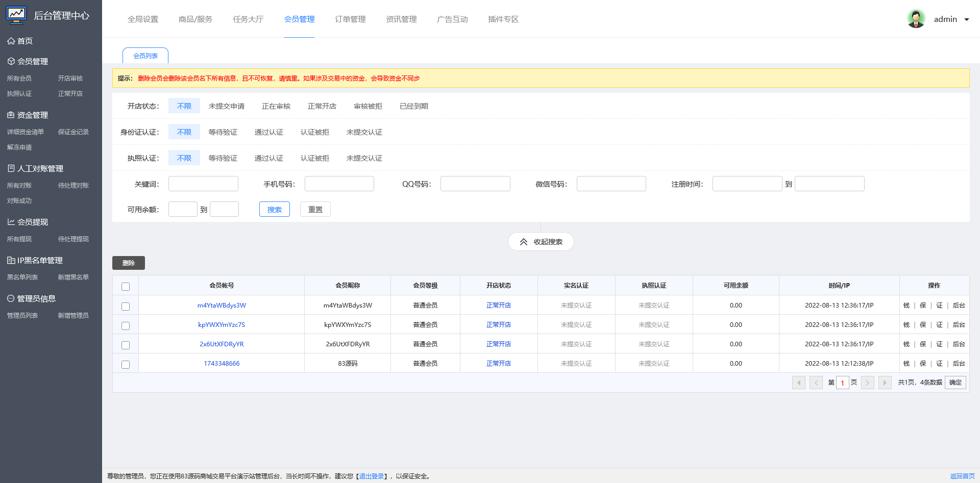The height and width of the screenshot is (483, 980).
Task: Open 保证金记录 in the sidebar
Action: [x=73, y=132]
